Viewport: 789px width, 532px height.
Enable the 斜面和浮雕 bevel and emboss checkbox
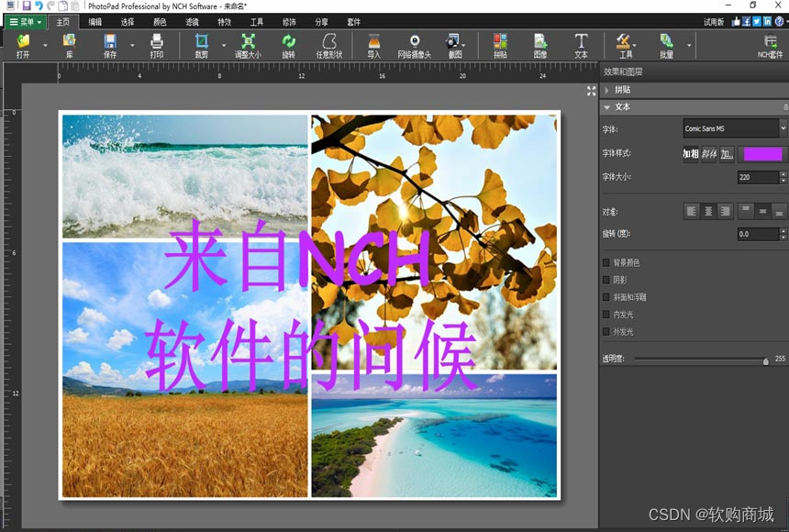(x=606, y=297)
